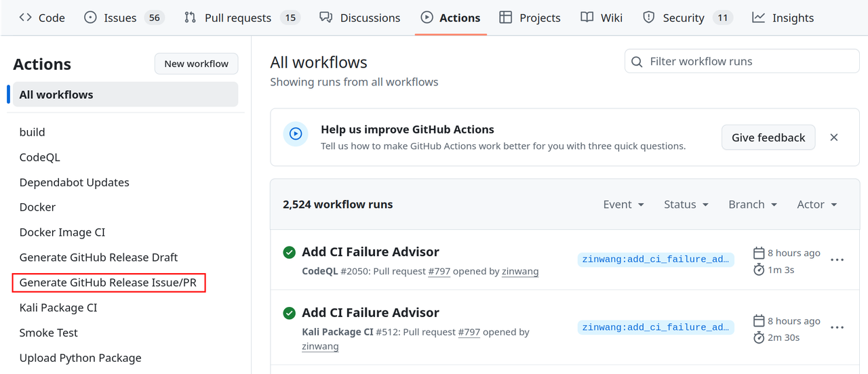Viewport: 868px width, 374px height.
Task: Click calendar icon on CodeQL run
Action: (x=759, y=253)
